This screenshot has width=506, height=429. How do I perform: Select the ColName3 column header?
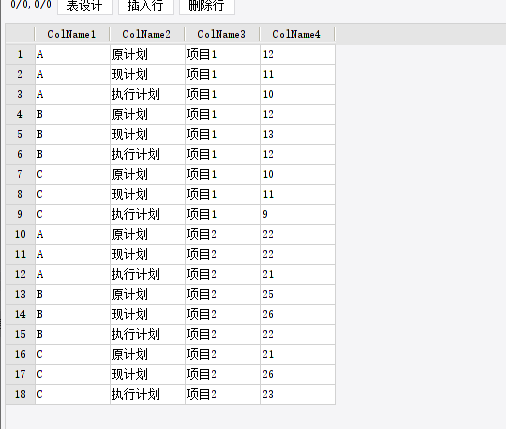point(222,34)
